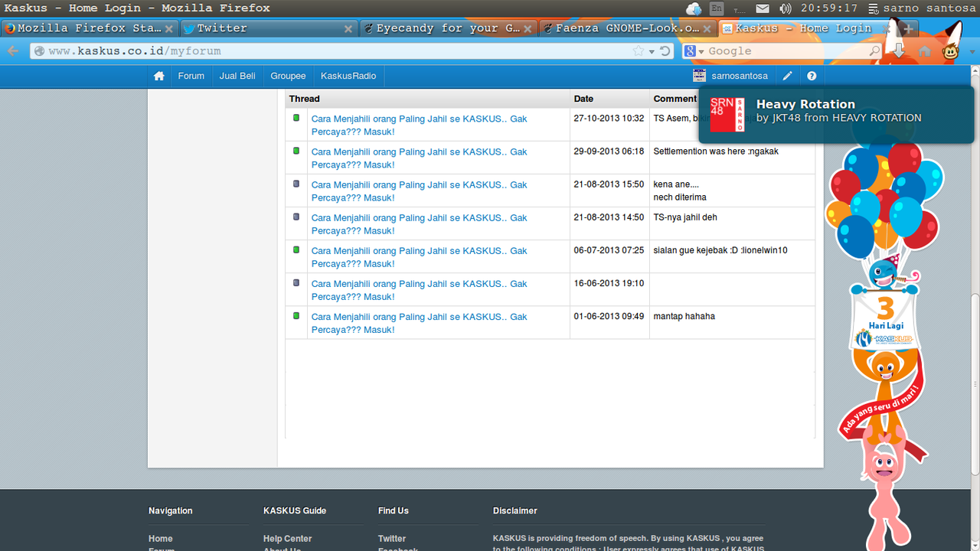Open the clock showing 20:59:17
Viewport: 980px width, 551px height.
point(829,8)
